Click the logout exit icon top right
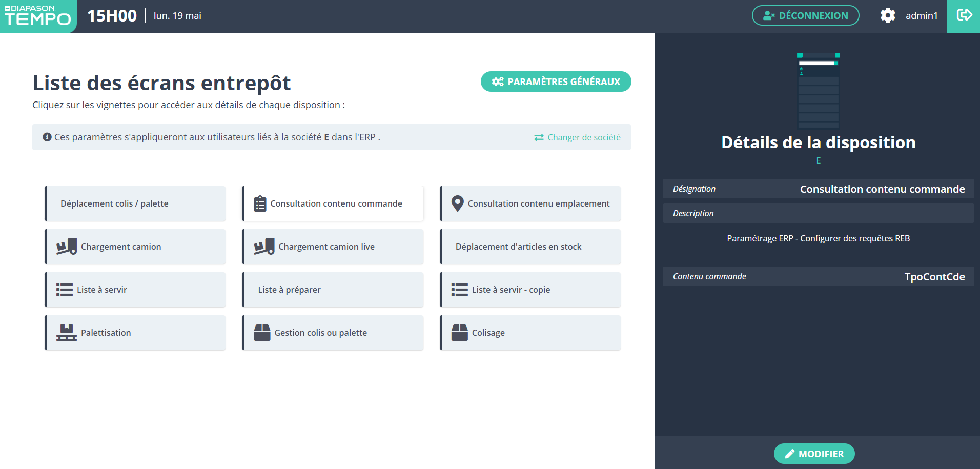The height and width of the screenshot is (469, 980). point(964,15)
